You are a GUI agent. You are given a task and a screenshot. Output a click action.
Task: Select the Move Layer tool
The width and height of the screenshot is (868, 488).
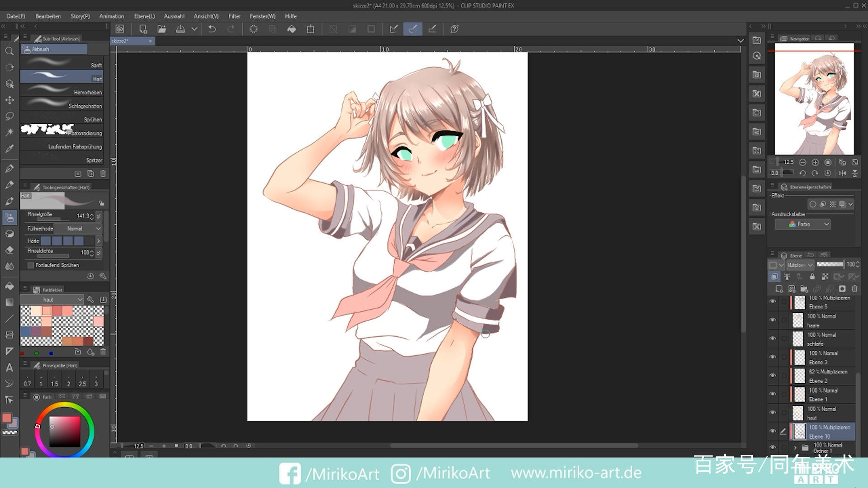coord(9,100)
